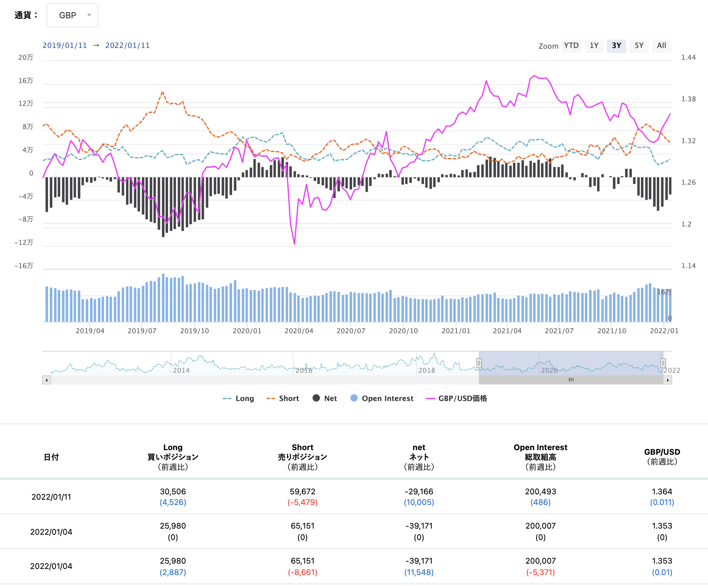The height and width of the screenshot is (588, 708).
Task: Click the dropdown arrow beside GBP
Action: coord(89,15)
